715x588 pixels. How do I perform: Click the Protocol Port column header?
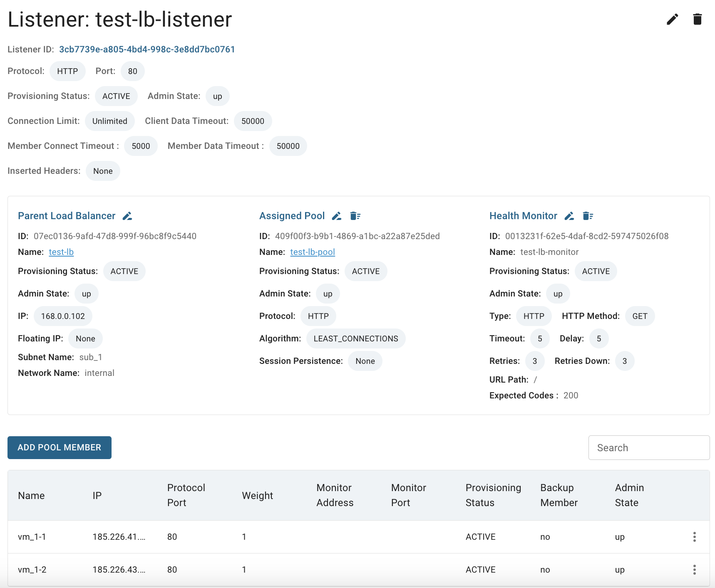(x=186, y=495)
